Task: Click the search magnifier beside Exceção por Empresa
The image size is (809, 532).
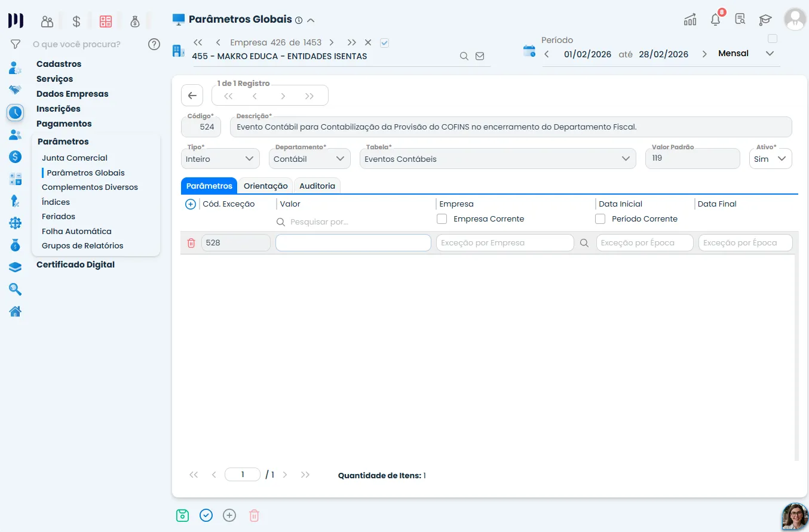Action: 584,243
